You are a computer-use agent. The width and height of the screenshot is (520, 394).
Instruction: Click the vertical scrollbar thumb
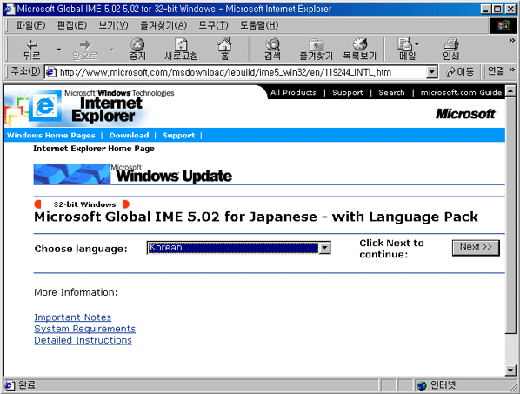(x=511, y=215)
